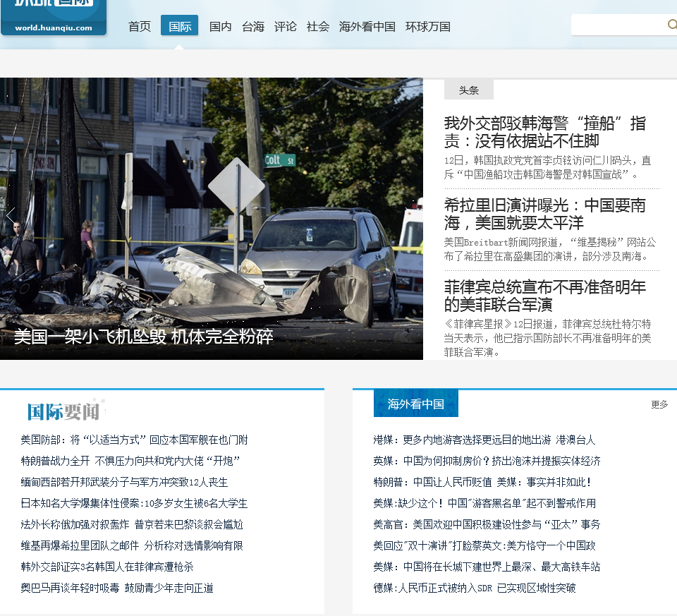This screenshot has width=677, height=616.
Task: Open article 日本知名大学爆集体性侵案
Action: 134,503
